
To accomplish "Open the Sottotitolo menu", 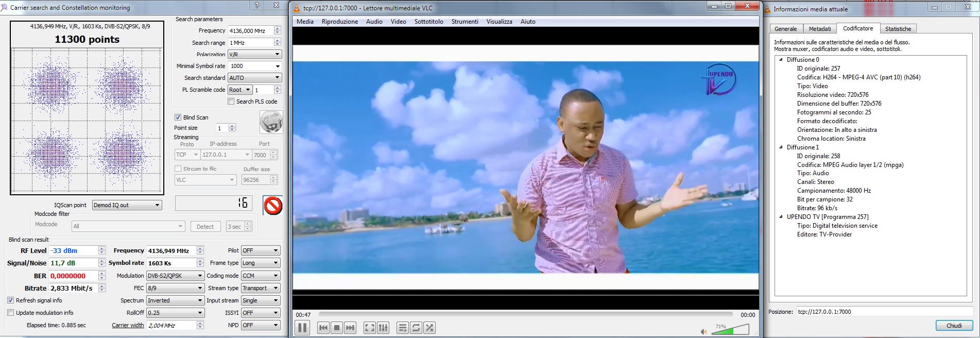I will click(428, 22).
